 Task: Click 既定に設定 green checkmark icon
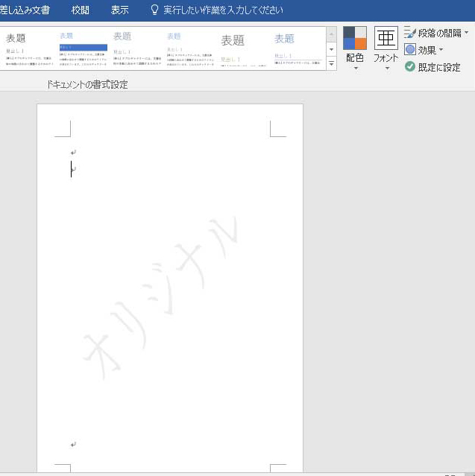point(410,67)
